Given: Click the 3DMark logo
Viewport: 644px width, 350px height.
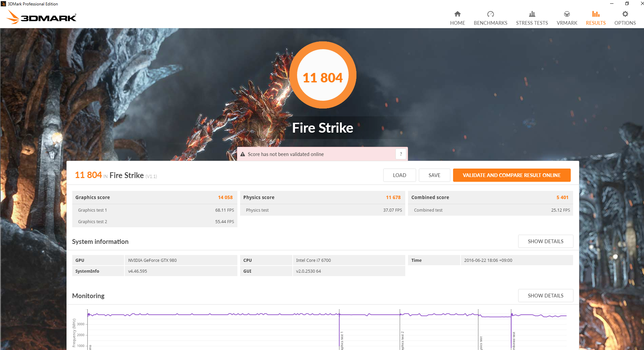Looking at the screenshot, I should click(42, 17).
